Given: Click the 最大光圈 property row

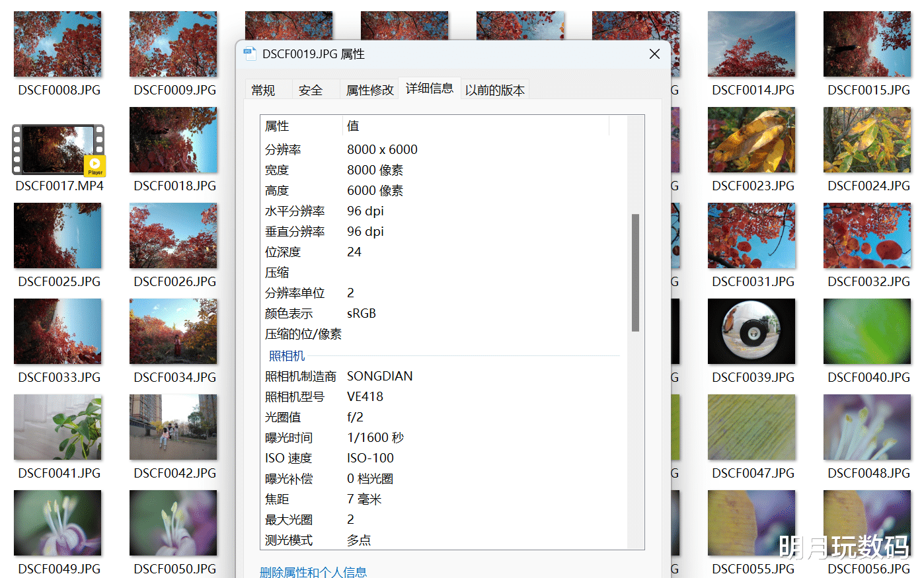Looking at the screenshot, I should 443,520.
